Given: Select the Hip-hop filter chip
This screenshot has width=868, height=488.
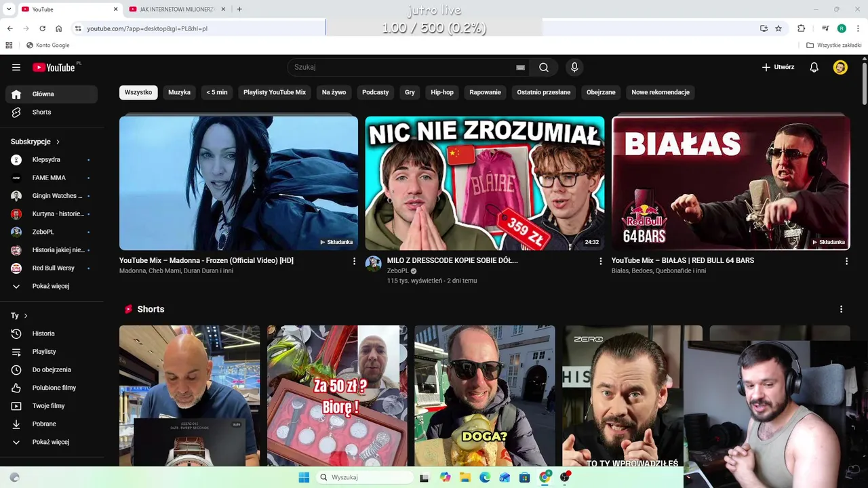Looking at the screenshot, I should (x=442, y=92).
